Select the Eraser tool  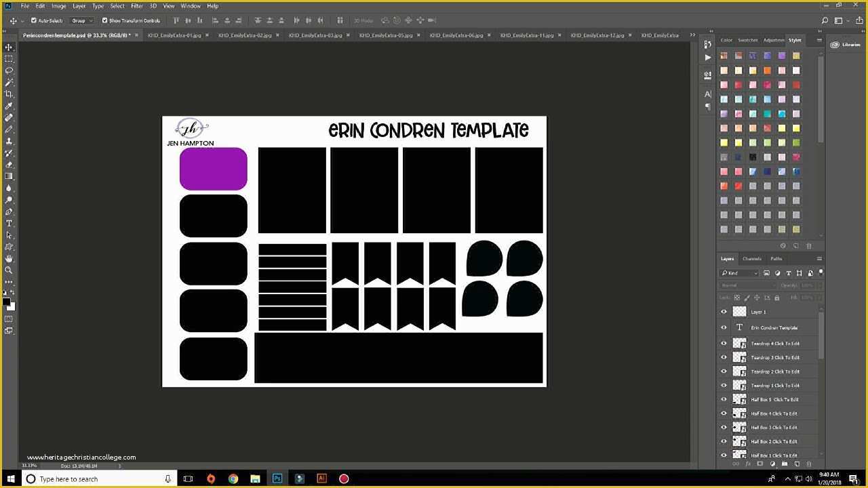(9, 165)
